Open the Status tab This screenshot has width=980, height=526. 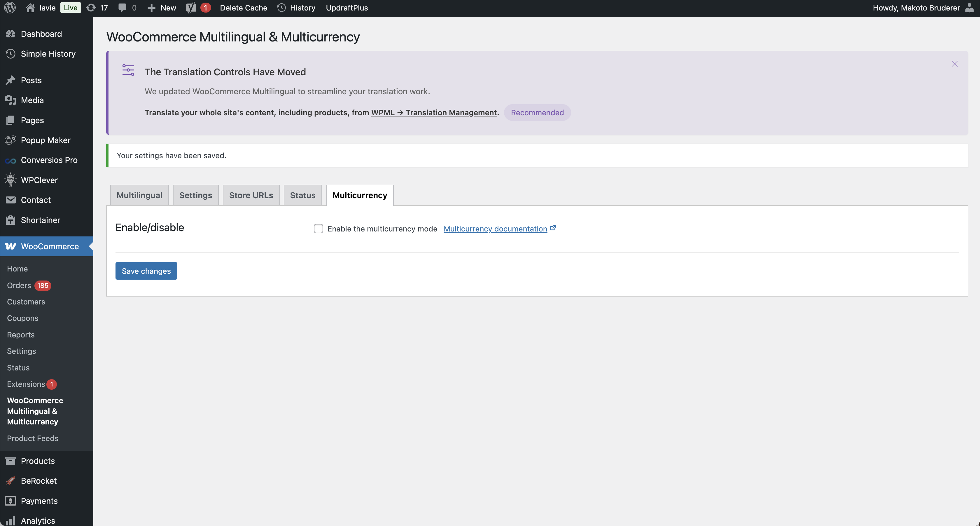pyautogui.click(x=303, y=195)
